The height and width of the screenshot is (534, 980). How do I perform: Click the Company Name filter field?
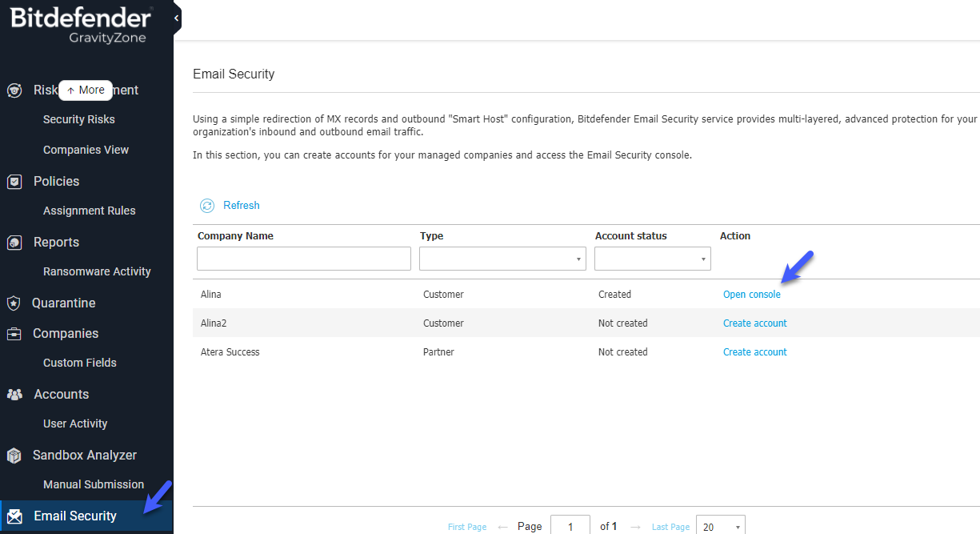(304, 259)
